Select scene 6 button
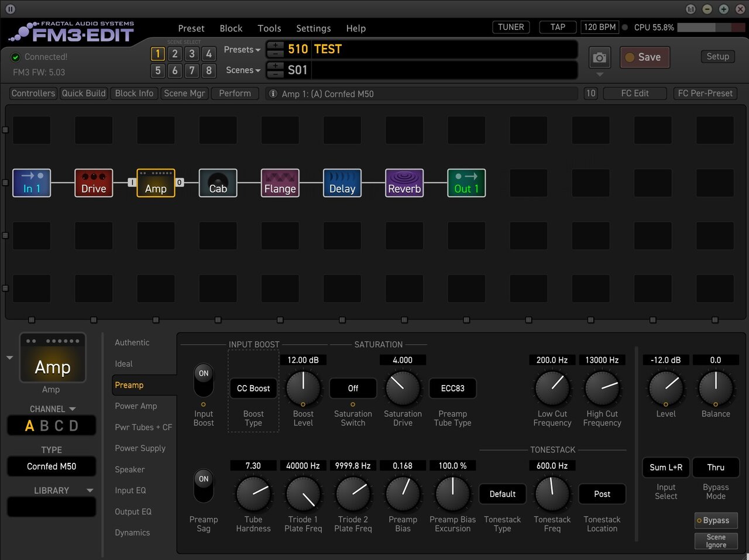This screenshot has width=749, height=560. tap(174, 71)
